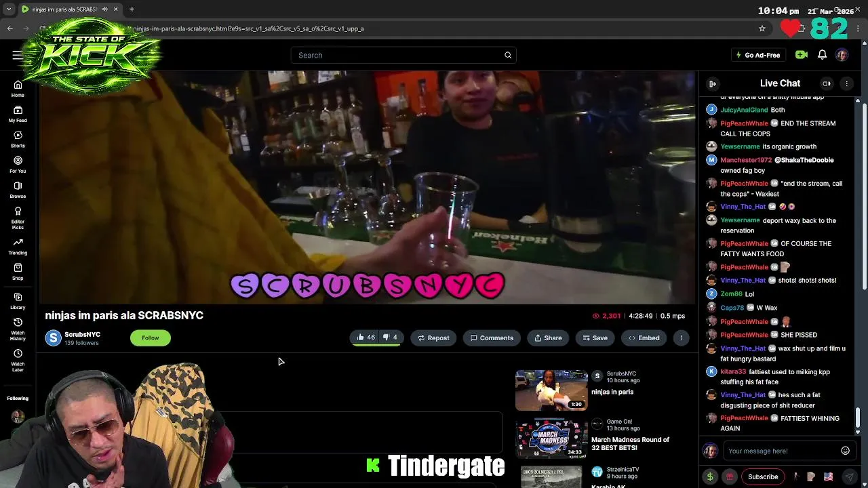Bookmark the page with the star icon
Image resolution: width=868 pixels, height=488 pixels.
click(762, 28)
